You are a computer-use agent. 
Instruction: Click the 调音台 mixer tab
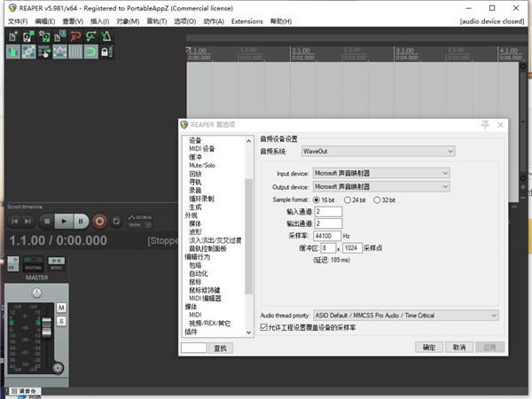click(x=25, y=391)
